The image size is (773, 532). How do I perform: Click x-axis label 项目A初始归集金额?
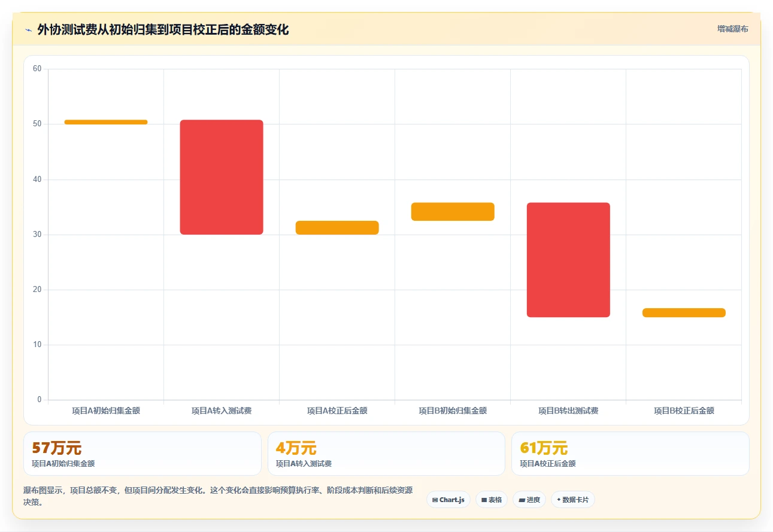tap(106, 411)
